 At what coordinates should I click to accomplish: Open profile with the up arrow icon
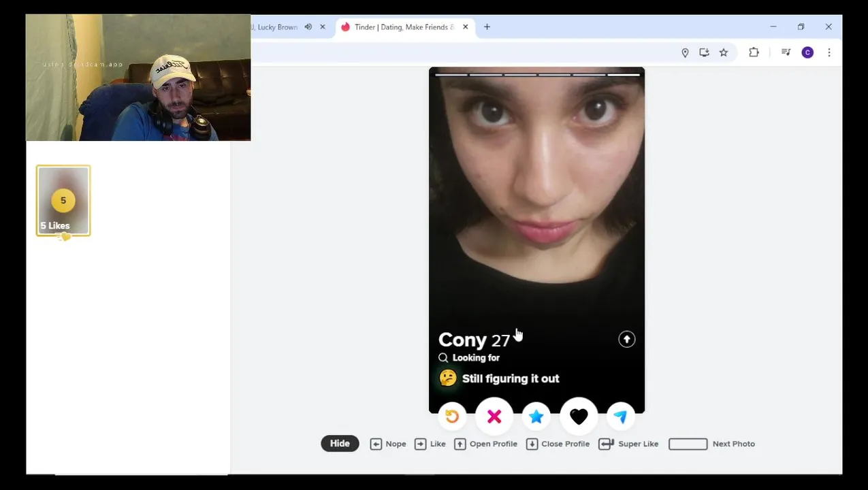[x=626, y=339]
